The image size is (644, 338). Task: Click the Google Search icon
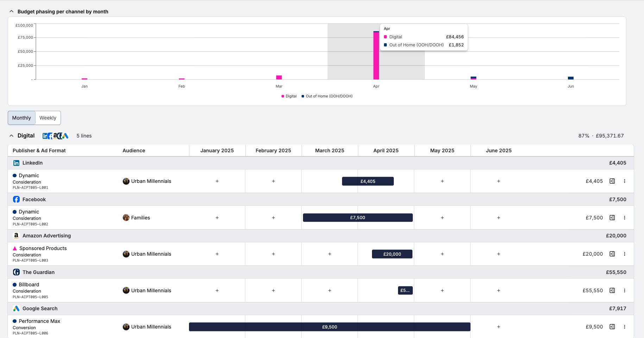[16, 308]
